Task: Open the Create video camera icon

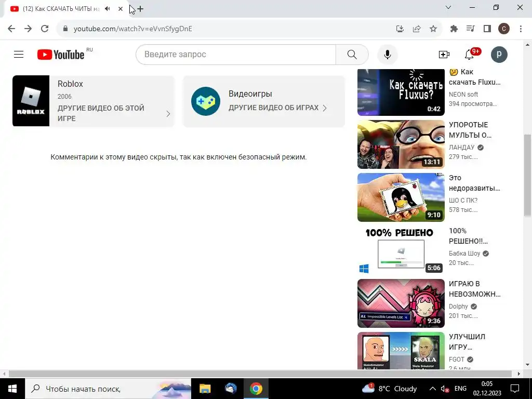Action: [444, 54]
